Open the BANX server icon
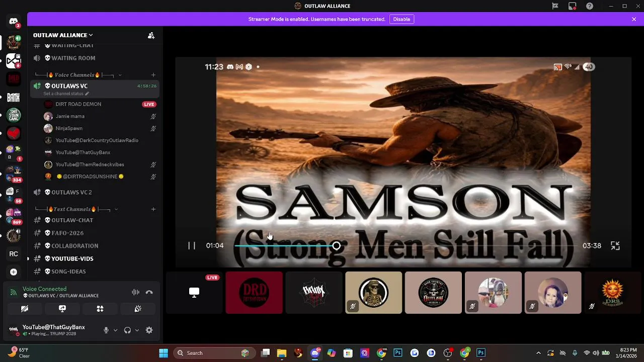The width and height of the screenshot is (644, 362). (x=14, y=98)
